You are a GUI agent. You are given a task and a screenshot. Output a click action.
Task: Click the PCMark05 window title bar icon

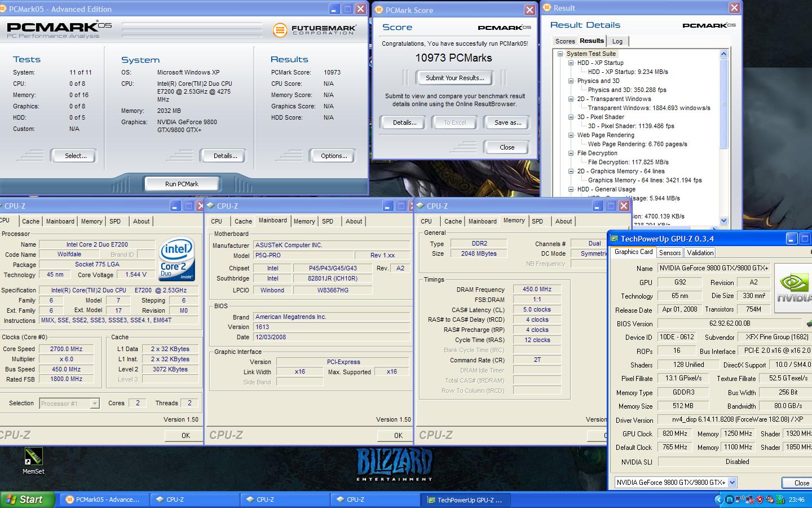pyautogui.click(x=4, y=9)
